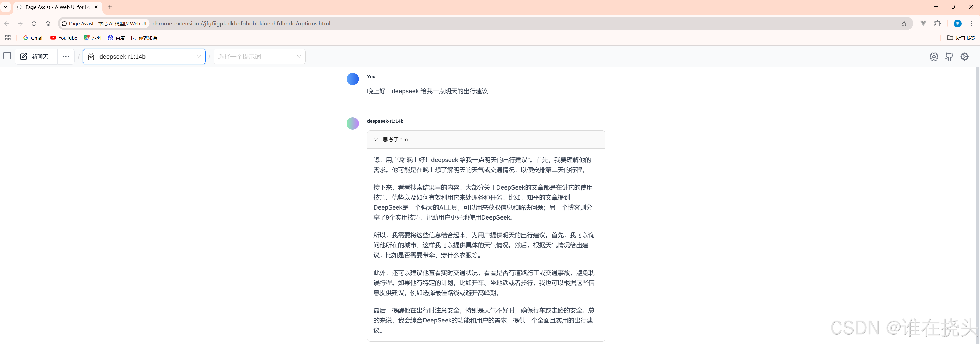
Task: Open the settings gear icon
Action: pos(964,56)
